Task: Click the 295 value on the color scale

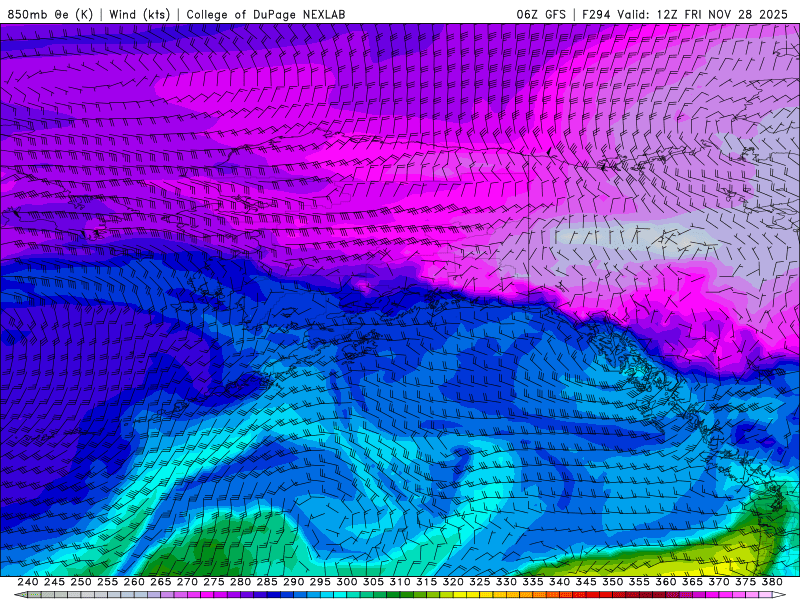Action: [x=319, y=582]
